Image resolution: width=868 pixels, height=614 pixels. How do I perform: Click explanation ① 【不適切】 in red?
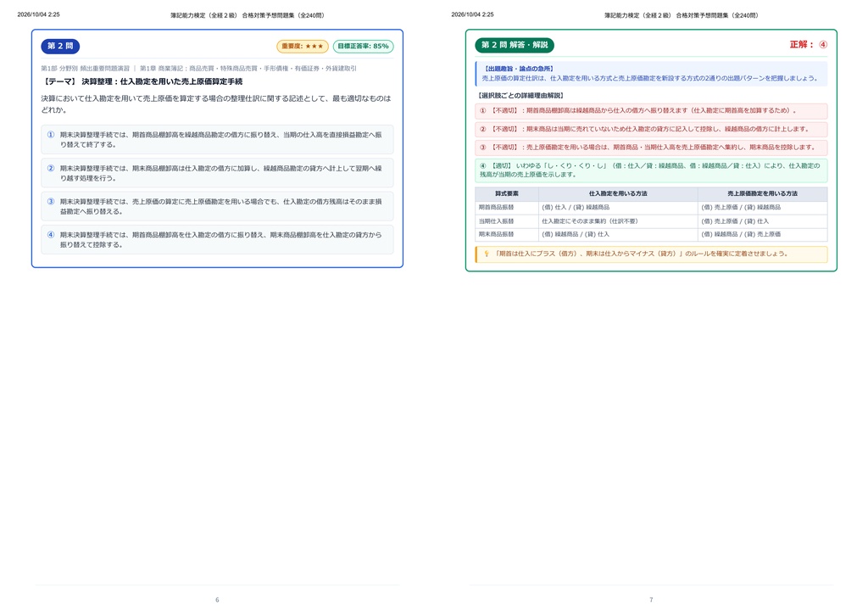click(x=651, y=111)
